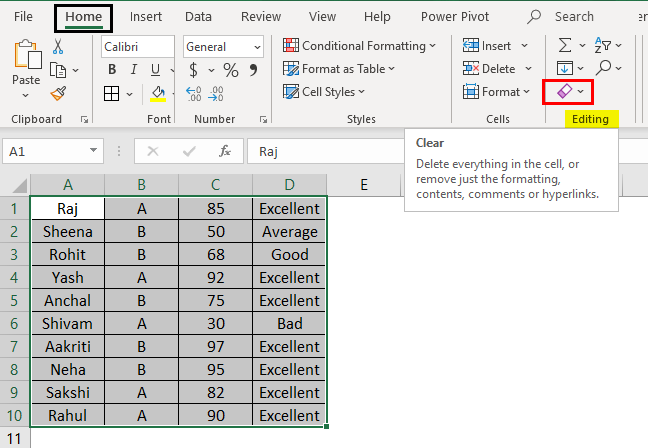Viewport: 648px width, 448px height.
Task: Apply the Accounting dollar number format
Action: pyautogui.click(x=193, y=70)
